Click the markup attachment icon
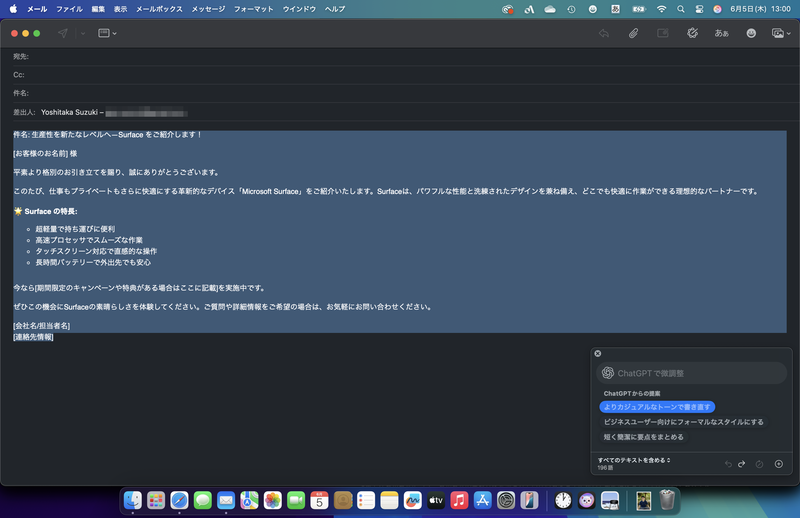Viewport: 800px width, 518px height. (x=663, y=33)
